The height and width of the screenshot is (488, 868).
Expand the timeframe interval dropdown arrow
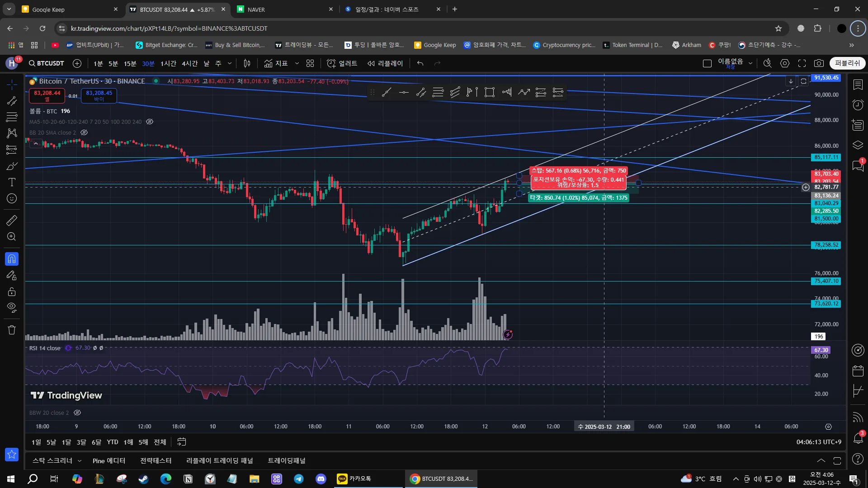pos(230,63)
